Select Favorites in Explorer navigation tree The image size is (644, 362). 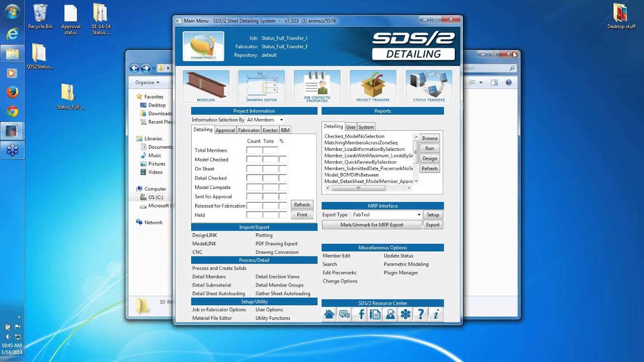coord(153,97)
